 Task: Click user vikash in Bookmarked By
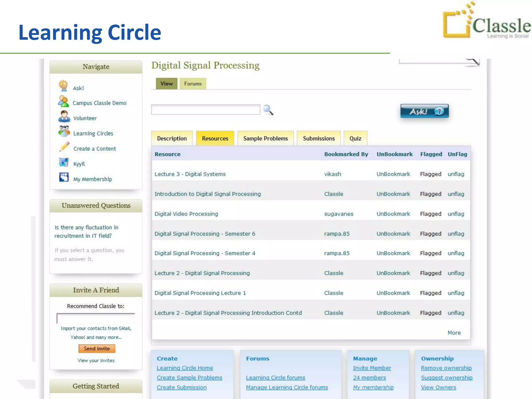(x=332, y=174)
